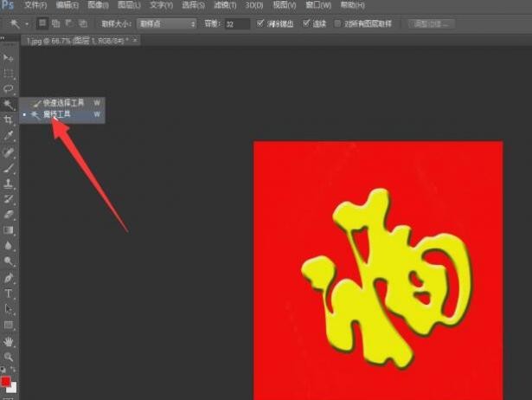Select the Move tool in toolbar
The width and height of the screenshot is (532, 400).
tap(9, 59)
